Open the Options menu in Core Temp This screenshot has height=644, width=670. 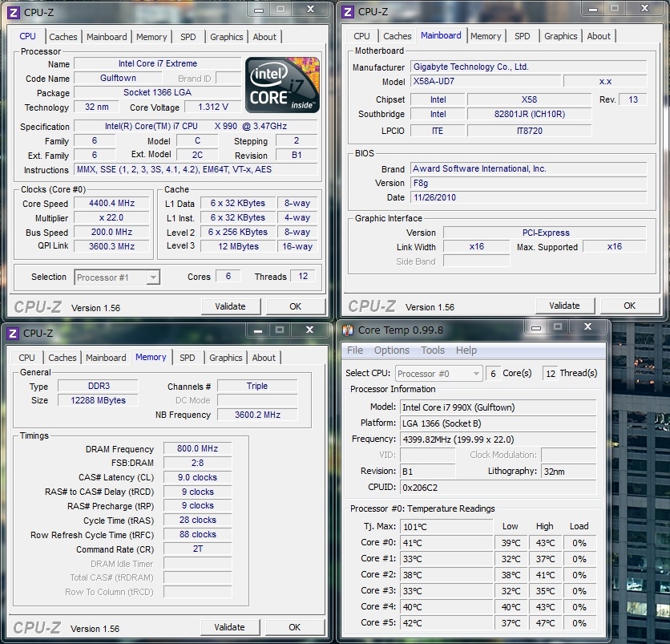(392, 350)
